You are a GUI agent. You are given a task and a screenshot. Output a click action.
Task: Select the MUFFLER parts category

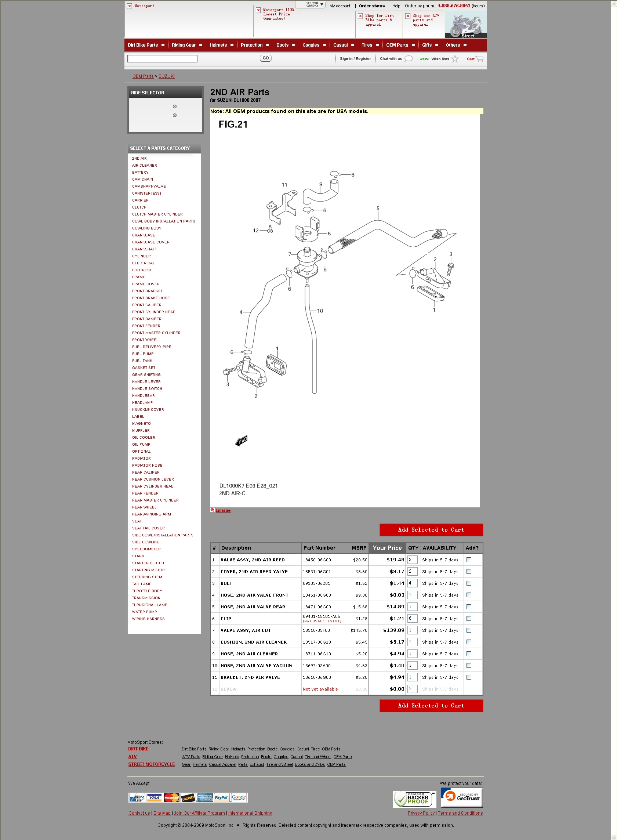click(141, 431)
